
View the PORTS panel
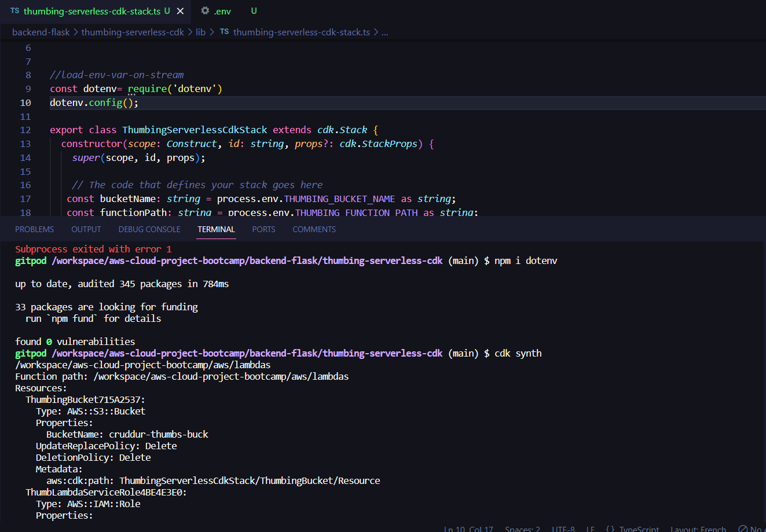[x=263, y=229]
